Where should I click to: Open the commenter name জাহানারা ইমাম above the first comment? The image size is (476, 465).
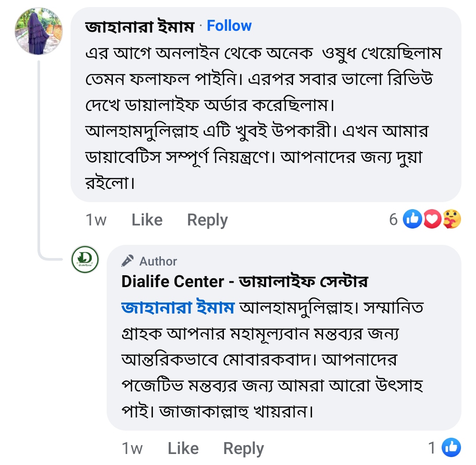pyautogui.click(x=140, y=27)
